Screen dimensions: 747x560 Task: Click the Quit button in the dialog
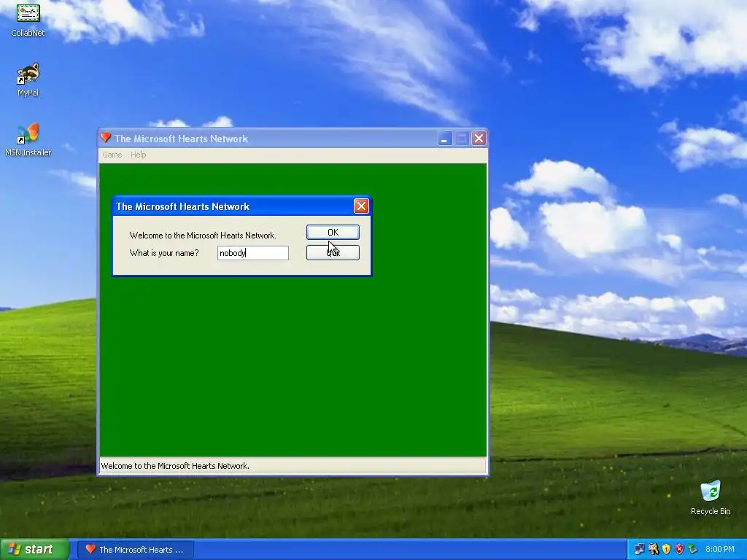click(333, 253)
